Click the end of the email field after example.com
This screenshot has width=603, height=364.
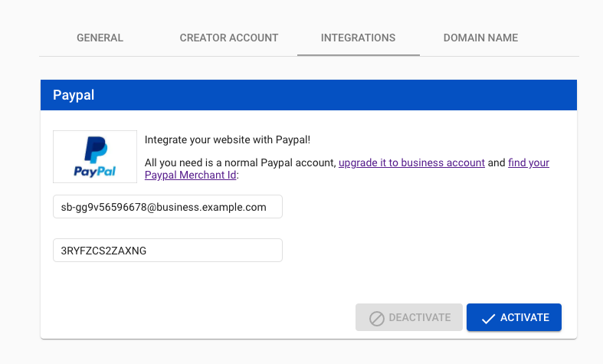pyautogui.click(x=274, y=207)
